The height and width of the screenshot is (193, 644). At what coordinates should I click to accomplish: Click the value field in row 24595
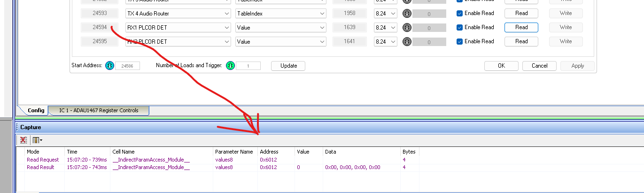point(429,42)
